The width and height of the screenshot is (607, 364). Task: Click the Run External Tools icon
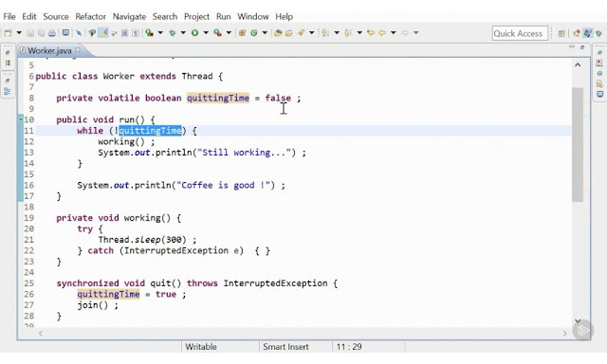coord(217,33)
